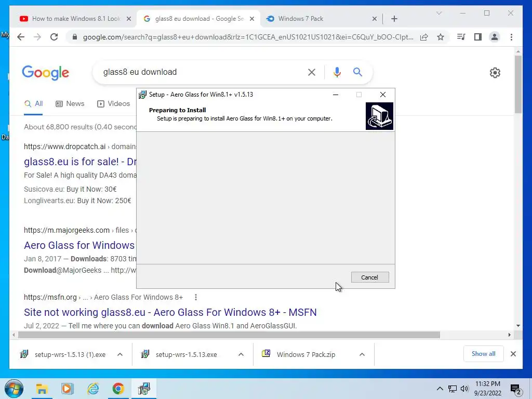The height and width of the screenshot is (399, 532).
Task: Click the Longlivearts.eu: Buy it Now: 250€ text
Action: (77, 201)
